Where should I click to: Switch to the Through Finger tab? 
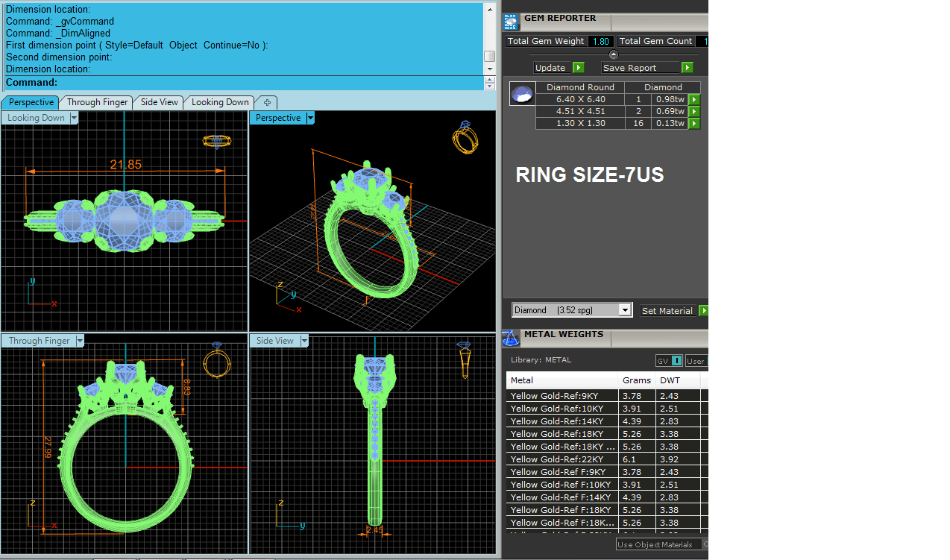coord(98,102)
